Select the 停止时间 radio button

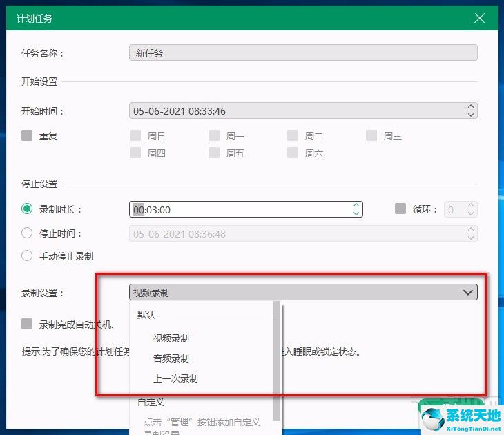tap(27, 233)
